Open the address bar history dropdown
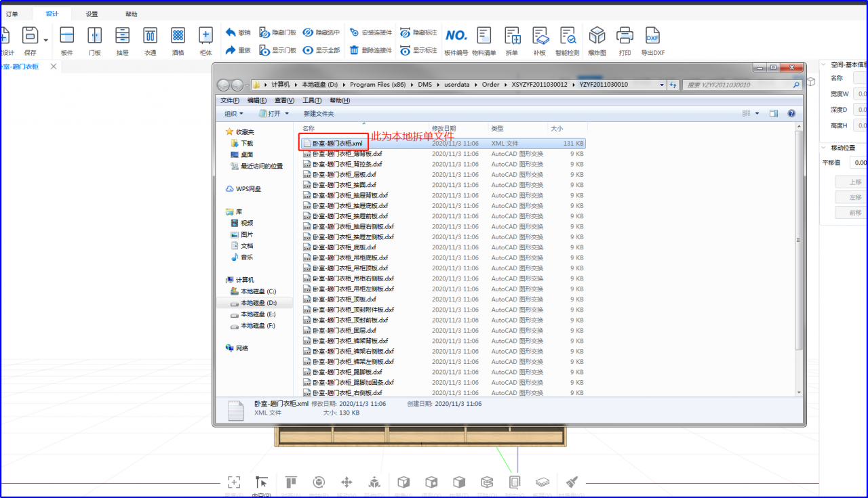The image size is (868, 498). (x=662, y=85)
